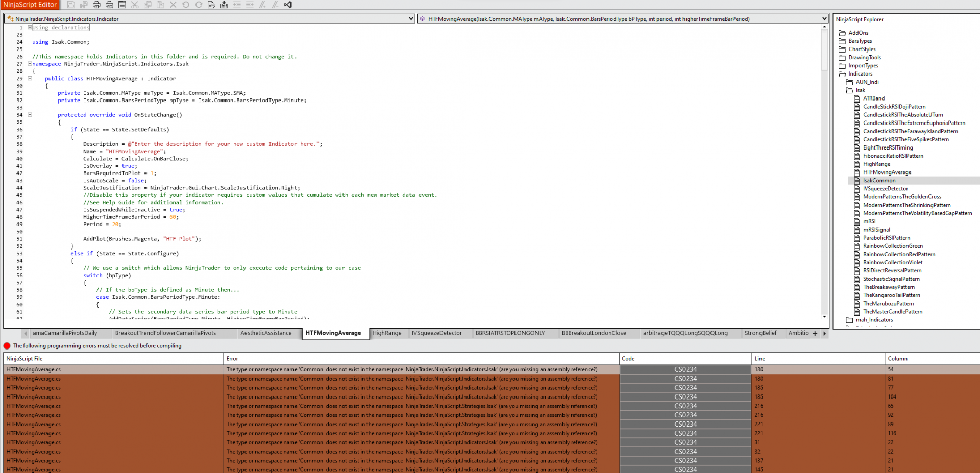Select IVSqueezeDetector in explorer tree
This screenshot has width=980, height=473.
[x=886, y=189]
